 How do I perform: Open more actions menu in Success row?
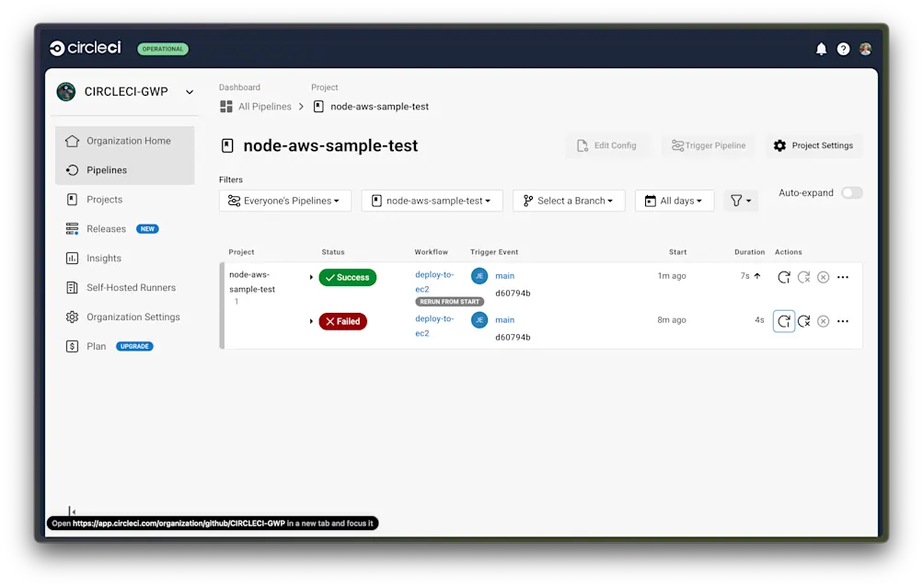click(x=843, y=277)
